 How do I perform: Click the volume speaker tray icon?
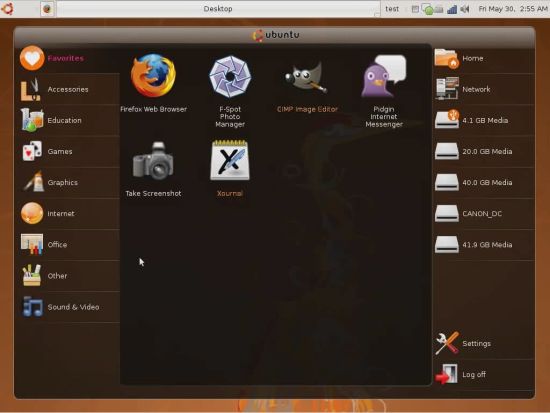(x=465, y=9)
